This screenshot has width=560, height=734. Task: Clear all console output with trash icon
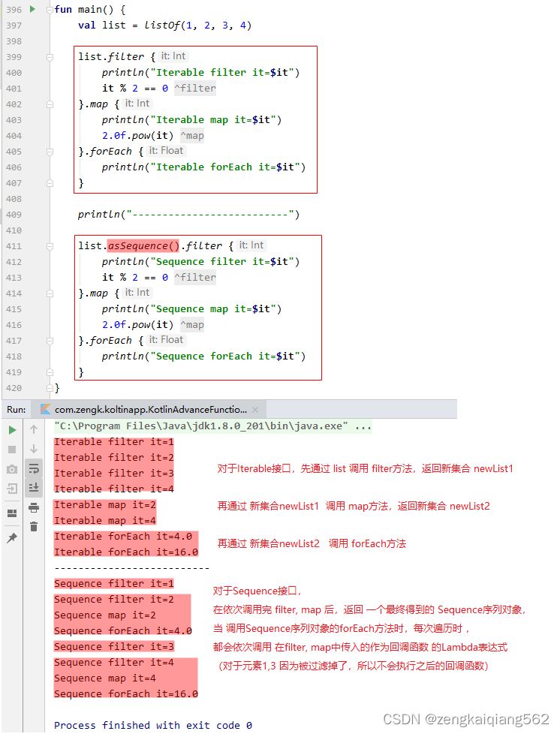tap(34, 527)
